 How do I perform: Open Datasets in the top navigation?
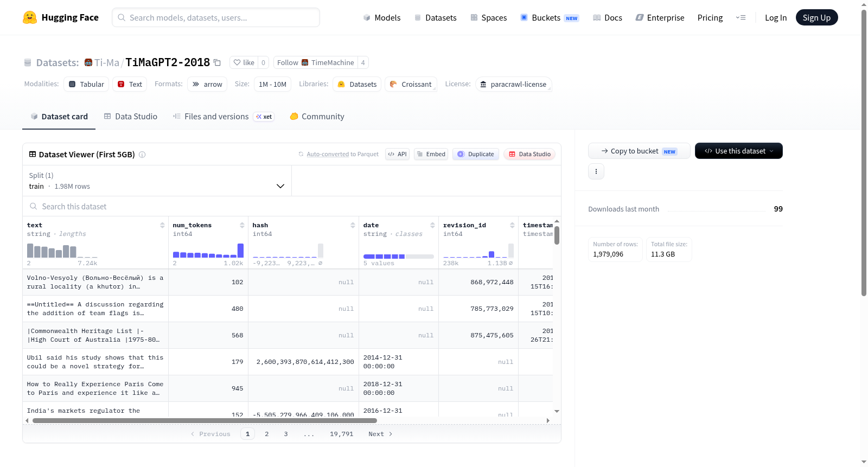pyautogui.click(x=436, y=17)
